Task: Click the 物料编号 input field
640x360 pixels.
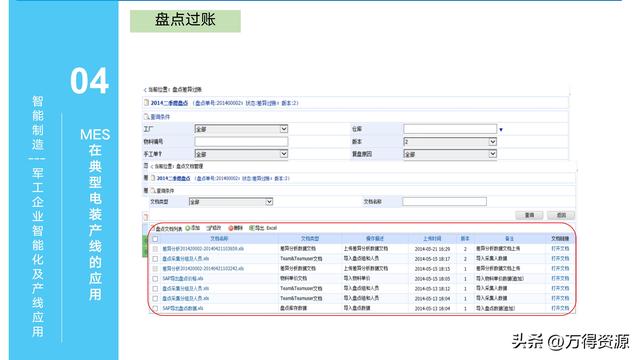Action: coord(241,142)
